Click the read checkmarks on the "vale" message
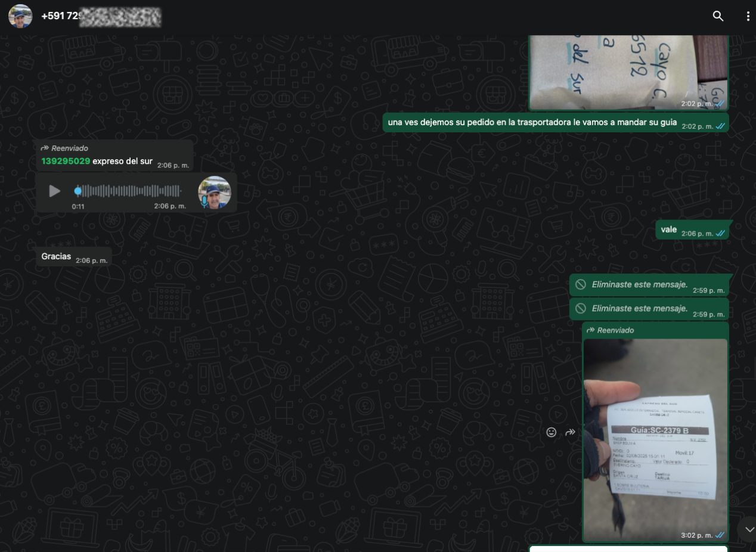Image resolution: width=756 pixels, height=552 pixels. click(720, 234)
